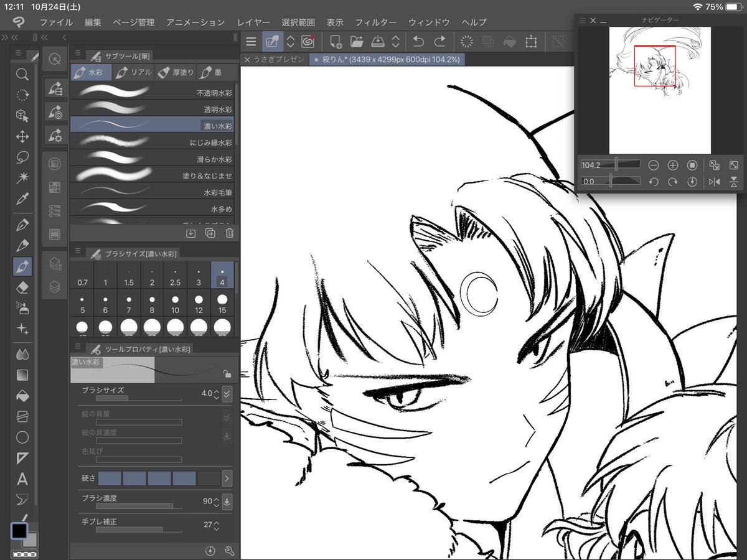Select the Figure circle tool
Screen dimensions: 747x560
pyautogui.click(x=22, y=437)
